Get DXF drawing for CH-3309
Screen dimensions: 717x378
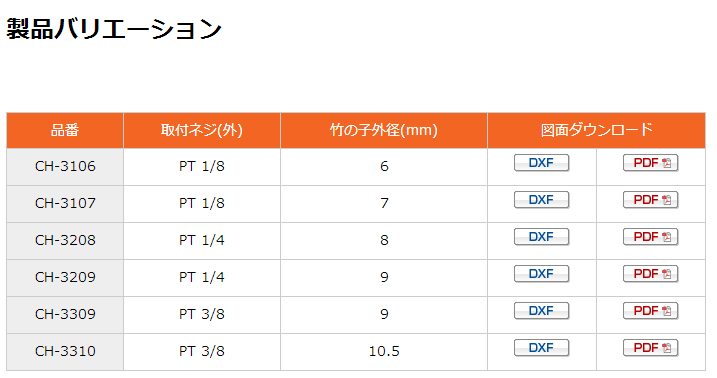(541, 311)
